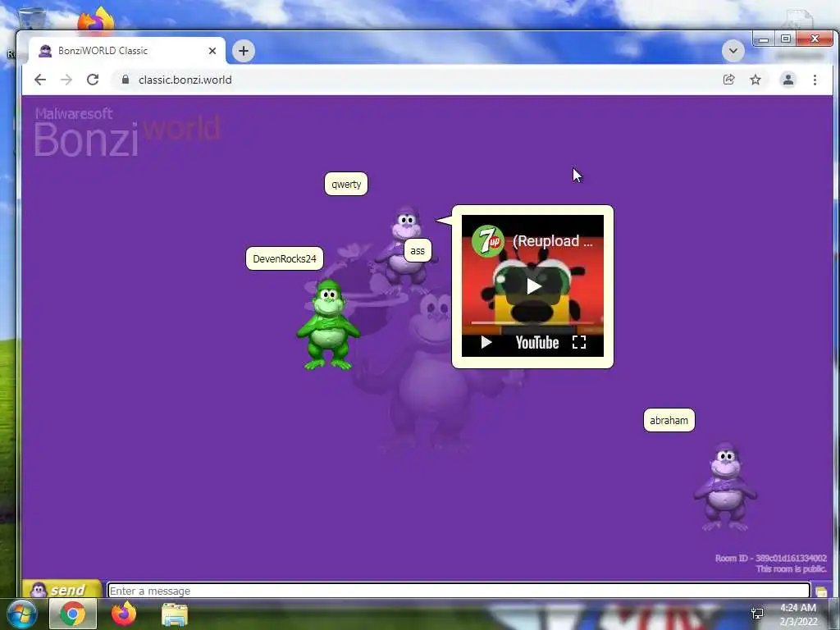Play the 7up YouTube video with center button
The height and width of the screenshot is (630, 840).
533,286
